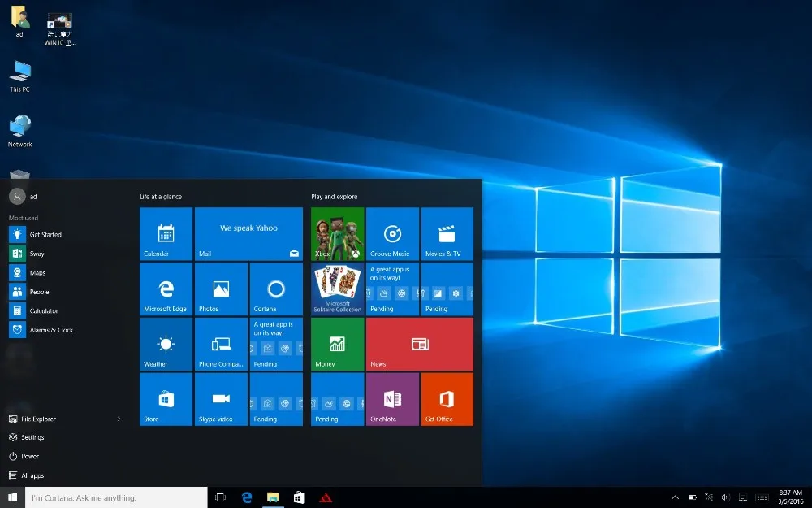Expand File Explorer jump list arrow
Viewport: 812px width, 508px height.
click(x=119, y=419)
